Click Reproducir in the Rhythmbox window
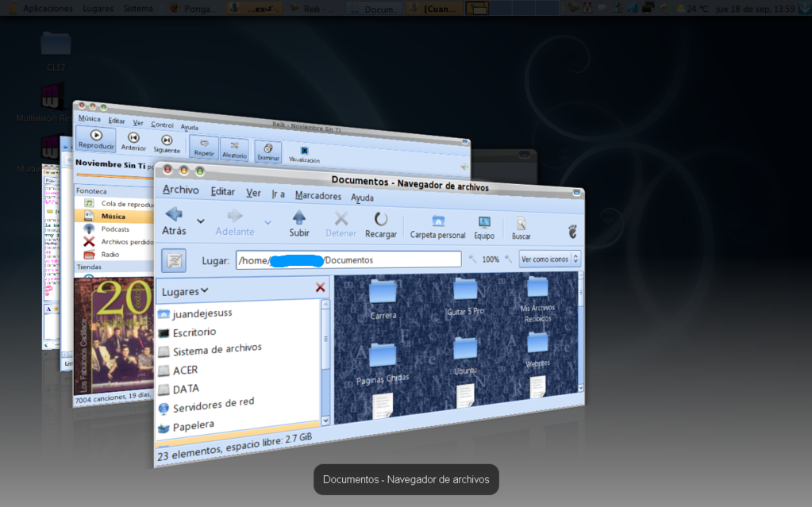This screenshot has height=507, width=812. (96, 139)
